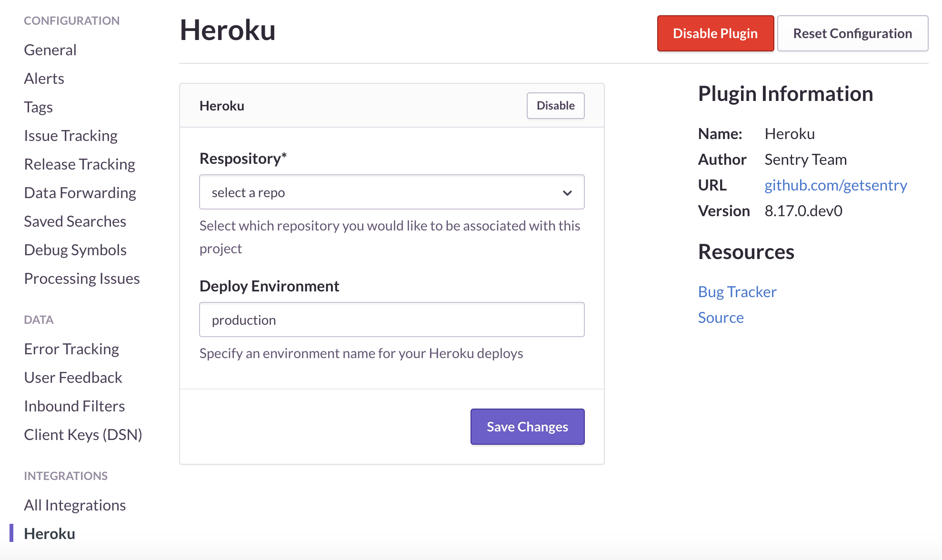The height and width of the screenshot is (560, 942).
Task: Go to Inbound Filters page
Action: (74, 406)
